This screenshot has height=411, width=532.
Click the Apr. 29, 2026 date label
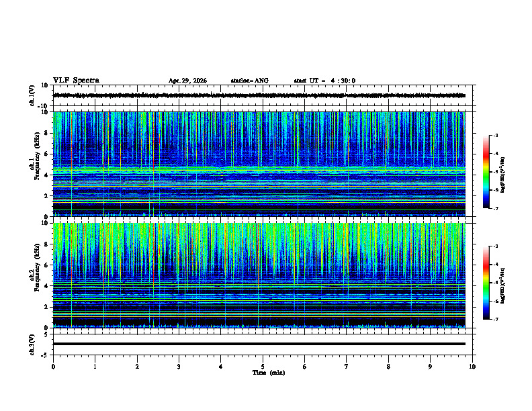click(187, 81)
